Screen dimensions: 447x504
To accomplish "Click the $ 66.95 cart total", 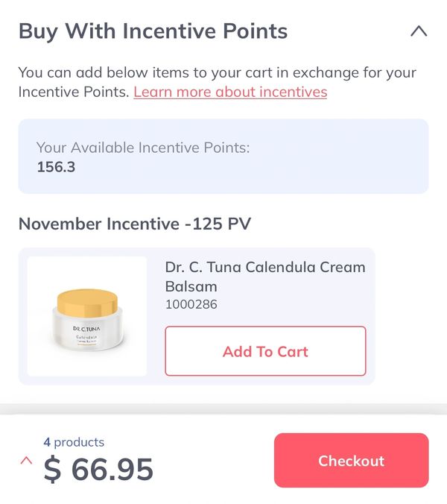I will tap(98, 470).
